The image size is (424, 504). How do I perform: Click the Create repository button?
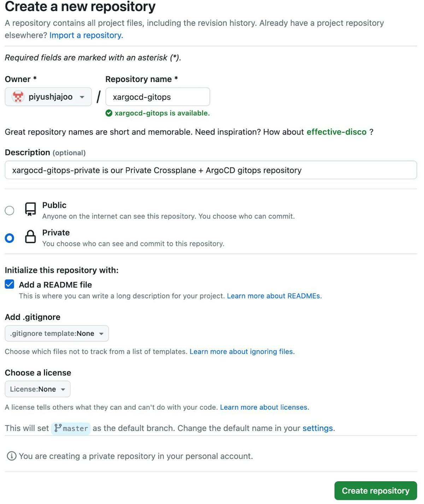pos(375,491)
